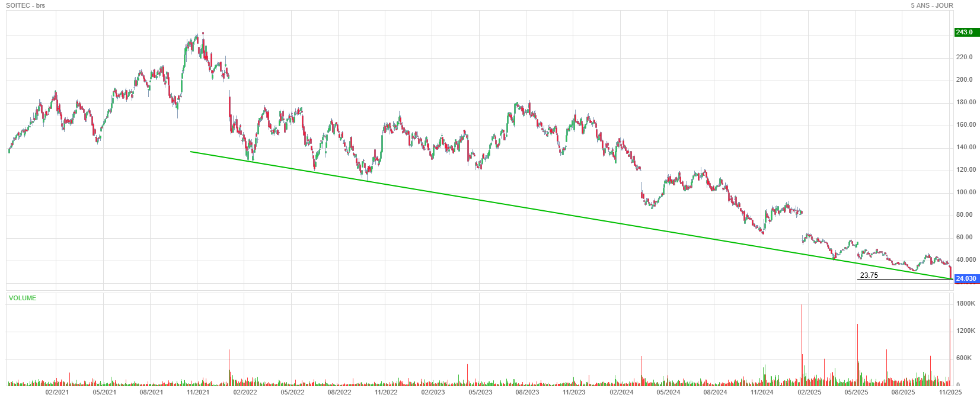
Task: Click the 05/2023 date axis label
Action: 480,392
